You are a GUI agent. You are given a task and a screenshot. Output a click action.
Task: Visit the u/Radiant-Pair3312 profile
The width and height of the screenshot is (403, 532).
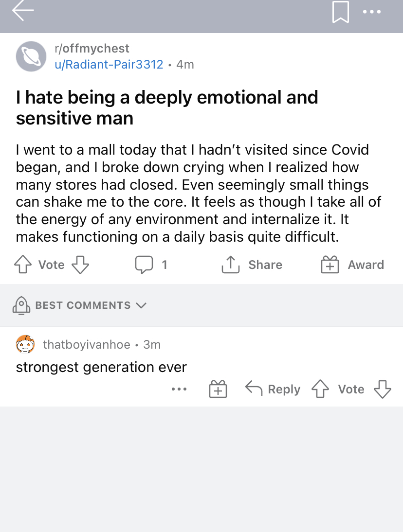pos(109,64)
